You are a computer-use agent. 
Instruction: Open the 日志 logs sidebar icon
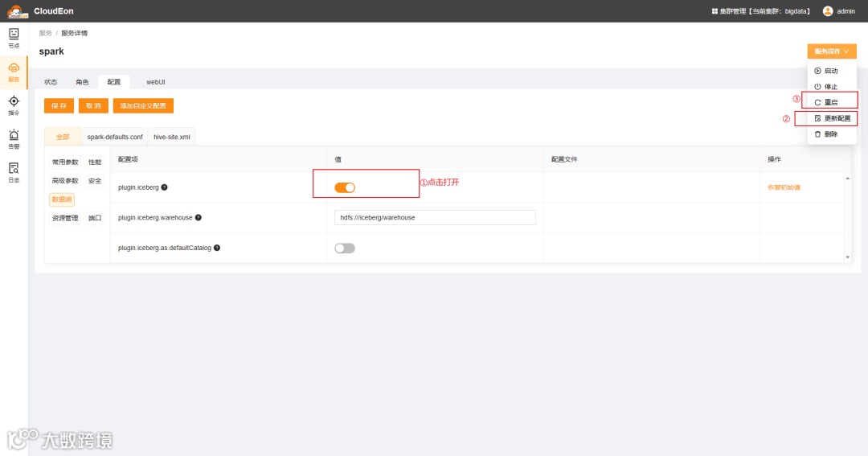click(14, 172)
